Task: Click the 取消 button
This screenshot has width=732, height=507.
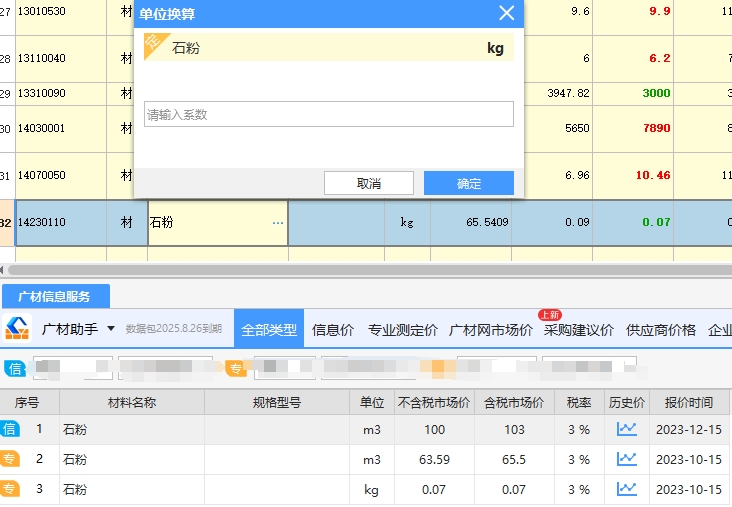Action: click(x=369, y=183)
